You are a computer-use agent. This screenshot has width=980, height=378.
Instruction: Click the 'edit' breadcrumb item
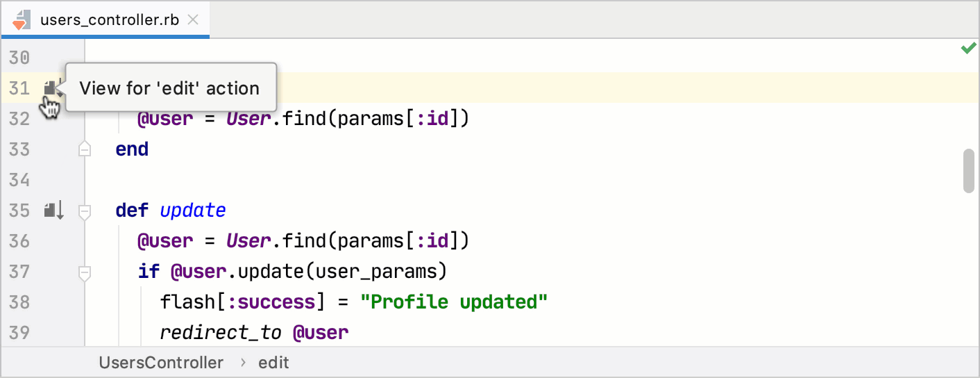(x=273, y=363)
